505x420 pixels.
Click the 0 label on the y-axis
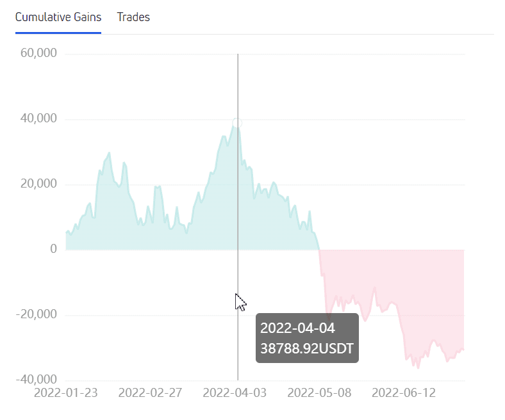tap(54, 249)
